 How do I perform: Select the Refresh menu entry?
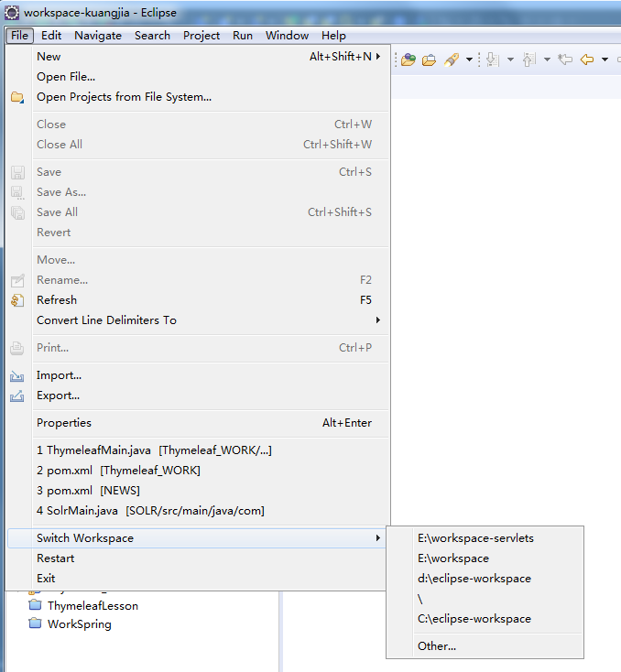point(198,300)
